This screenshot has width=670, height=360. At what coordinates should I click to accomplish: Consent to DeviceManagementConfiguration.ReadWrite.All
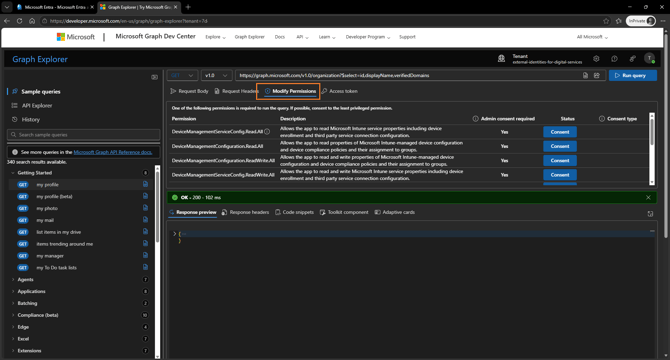tap(560, 161)
